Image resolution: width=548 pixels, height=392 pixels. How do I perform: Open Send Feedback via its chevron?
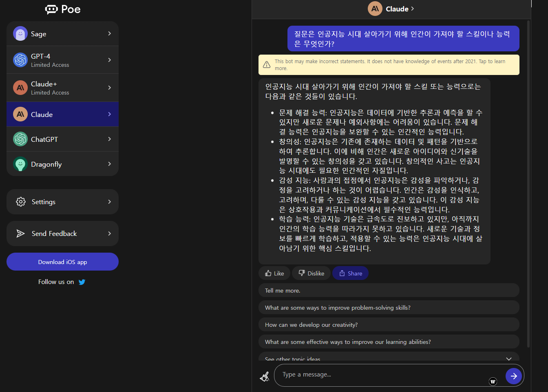pos(109,233)
